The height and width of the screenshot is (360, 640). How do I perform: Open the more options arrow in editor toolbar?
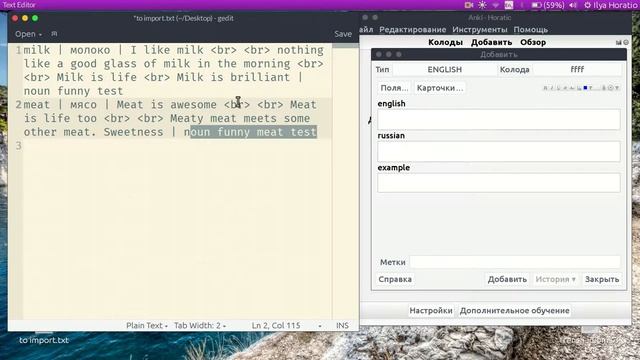(x=617, y=88)
